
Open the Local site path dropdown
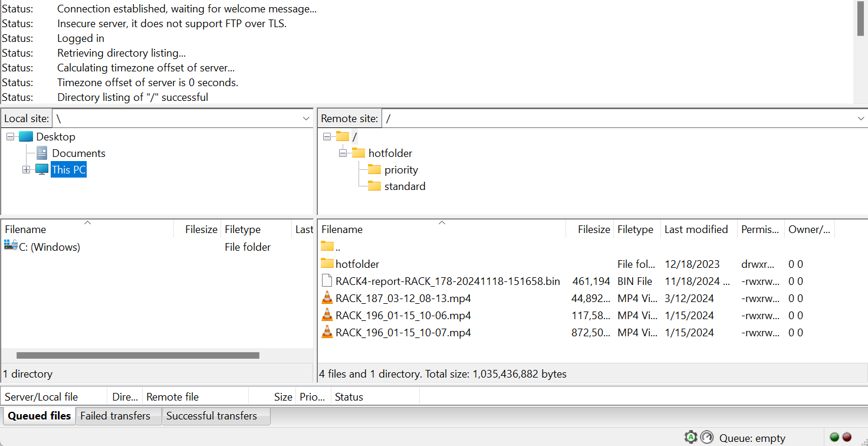306,118
